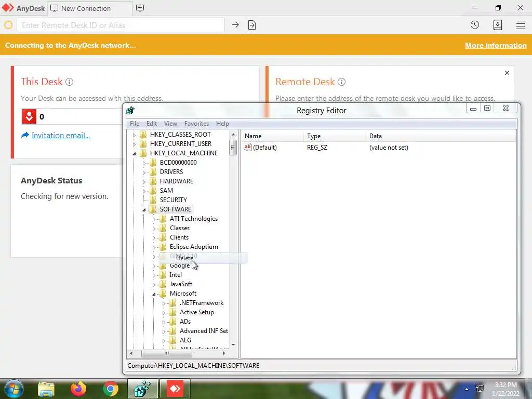Viewport: 532px width, 399px height.
Task: Click the (Default) value ab icon
Action: point(248,147)
